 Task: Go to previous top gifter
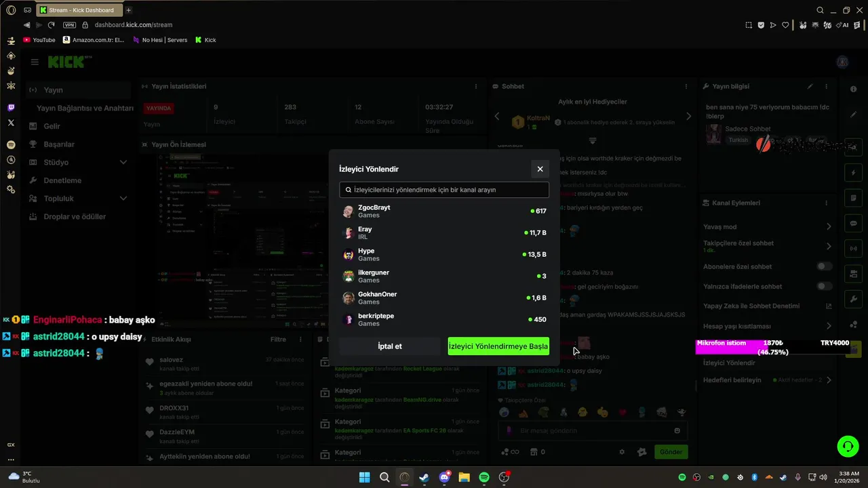(x=497, y=117)
